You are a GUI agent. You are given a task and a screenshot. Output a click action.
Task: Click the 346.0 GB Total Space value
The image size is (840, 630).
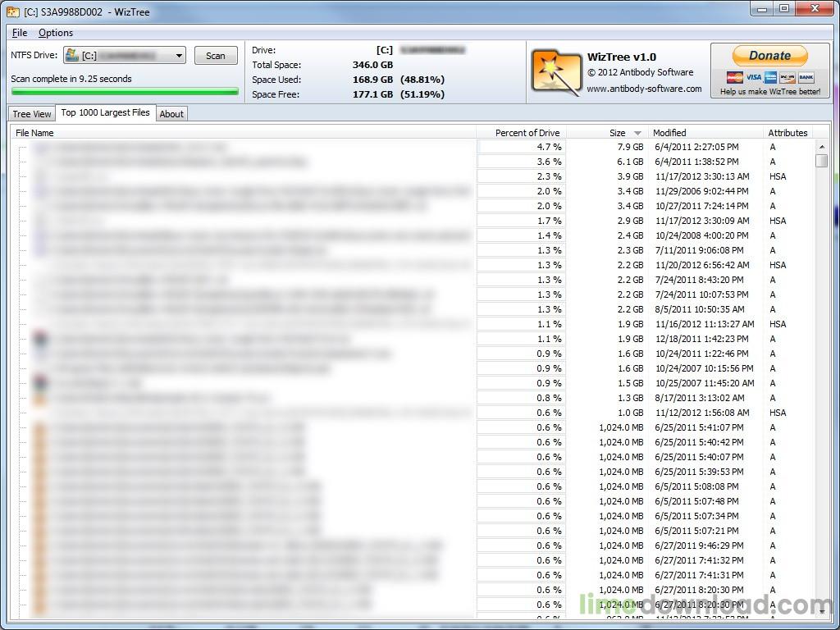[373, 65]
